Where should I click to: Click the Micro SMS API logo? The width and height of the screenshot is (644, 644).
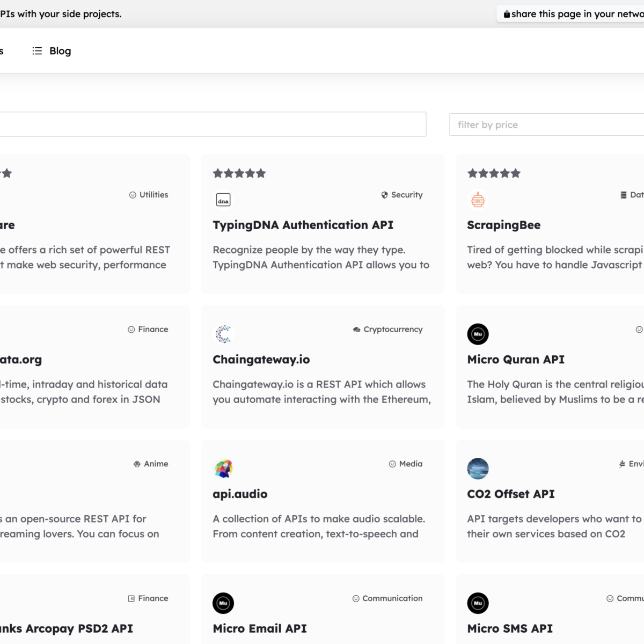(x=478, y=603)
